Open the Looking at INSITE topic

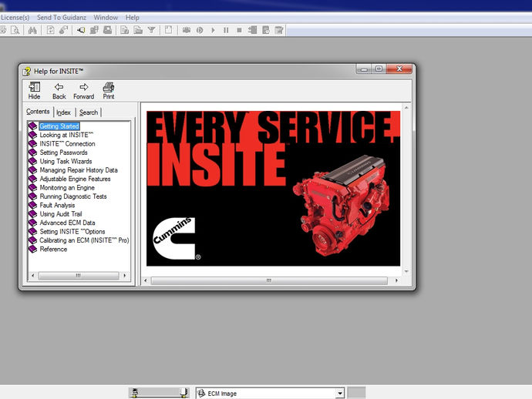point(66,135)
